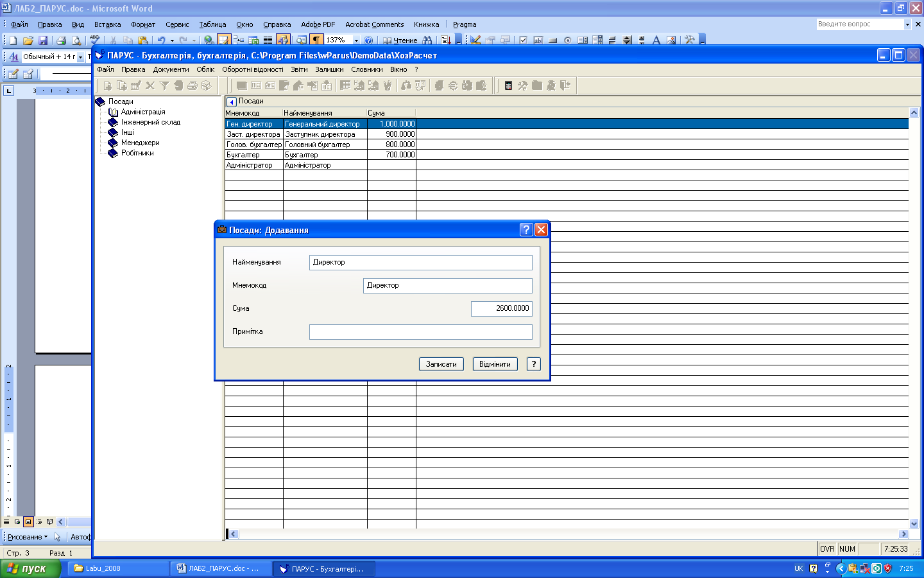Click Word's Paste clipboard icon
924x578 pixels.
click(142, 40)
